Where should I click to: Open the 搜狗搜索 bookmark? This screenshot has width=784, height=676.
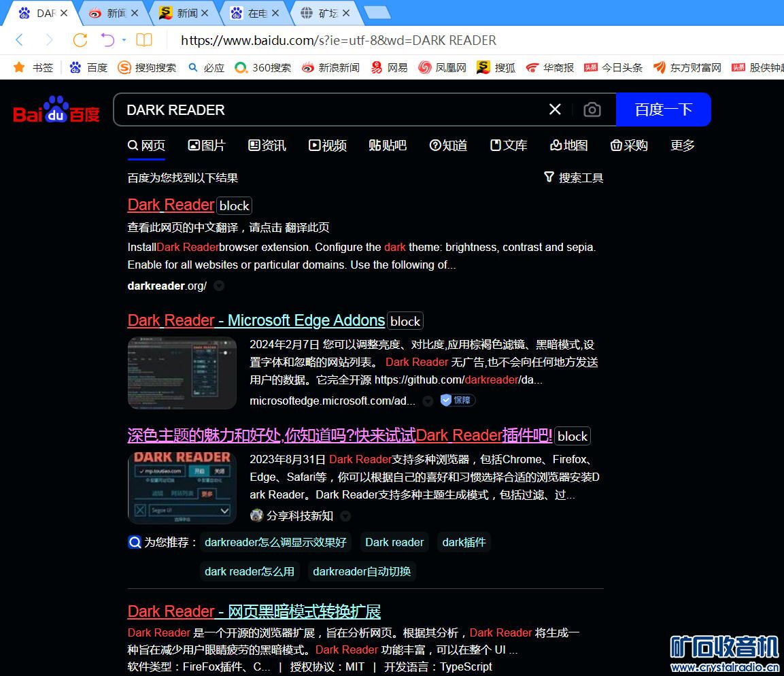tap(146, 67)
